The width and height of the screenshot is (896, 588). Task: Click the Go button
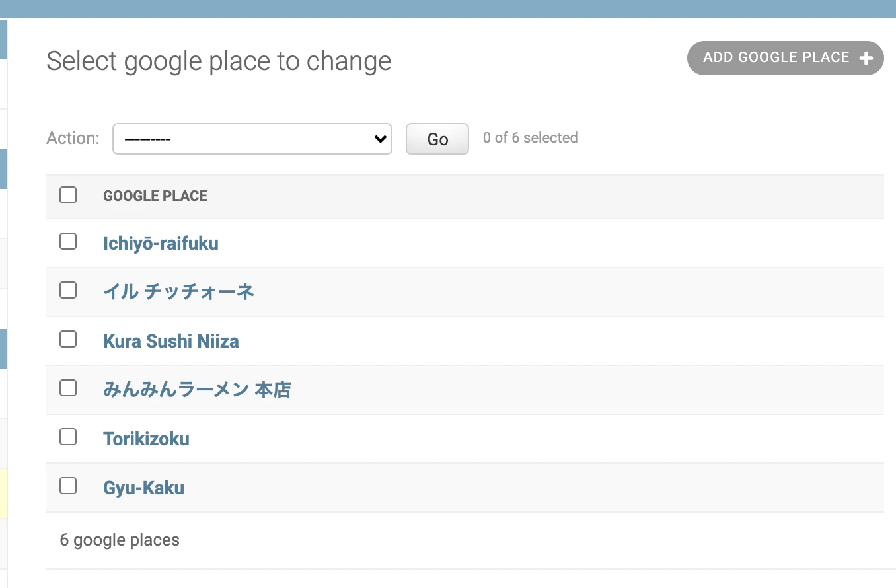tap(437, 139)
